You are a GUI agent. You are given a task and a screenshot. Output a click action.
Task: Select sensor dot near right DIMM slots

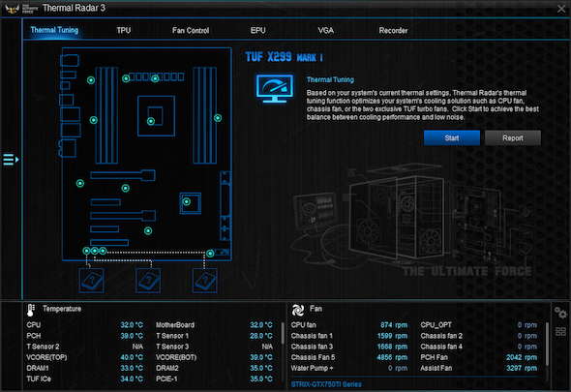(218, 118)
